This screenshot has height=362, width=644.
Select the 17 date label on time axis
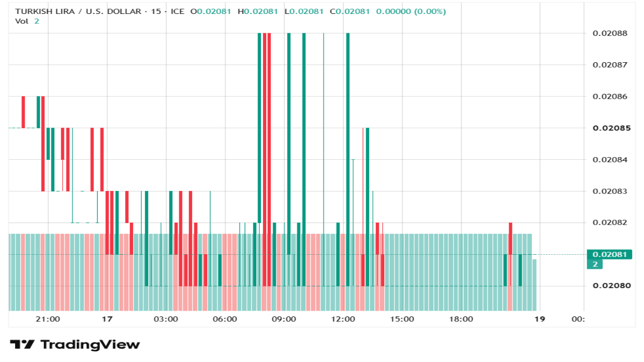click(x=107, y=319)
